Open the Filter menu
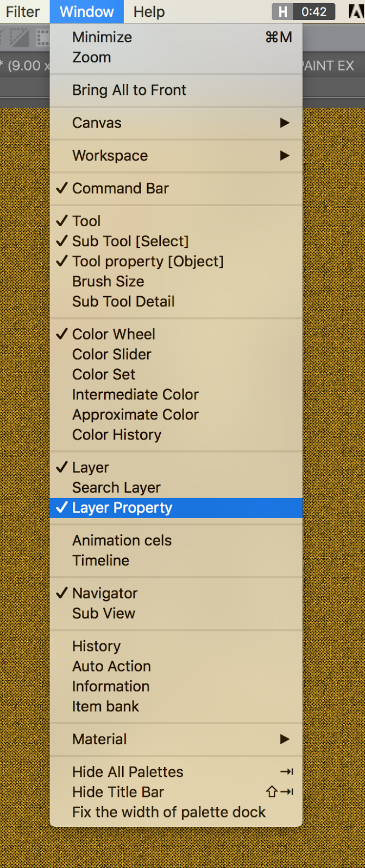This screenshot has width=365, height=868. [23, 11]
